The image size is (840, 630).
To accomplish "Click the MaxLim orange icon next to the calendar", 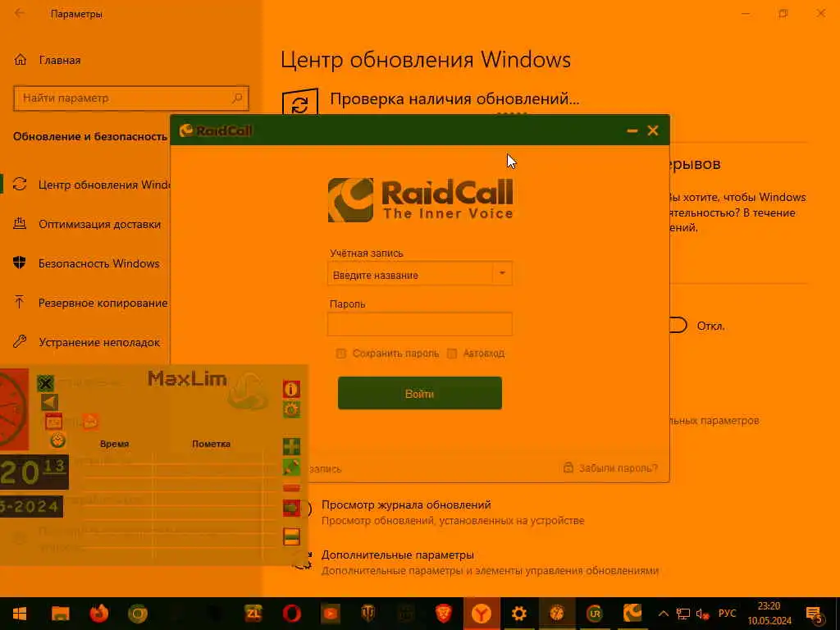I will point(90,422).
